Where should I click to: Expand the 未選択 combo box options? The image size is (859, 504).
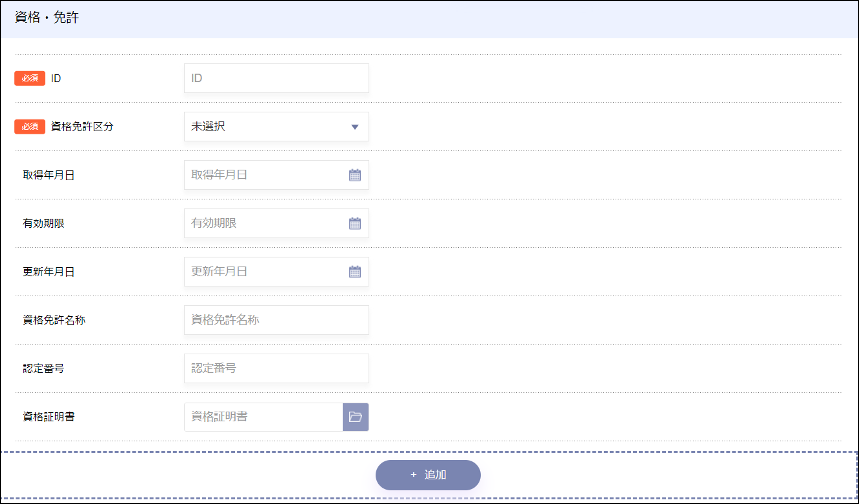pos(276,127)
